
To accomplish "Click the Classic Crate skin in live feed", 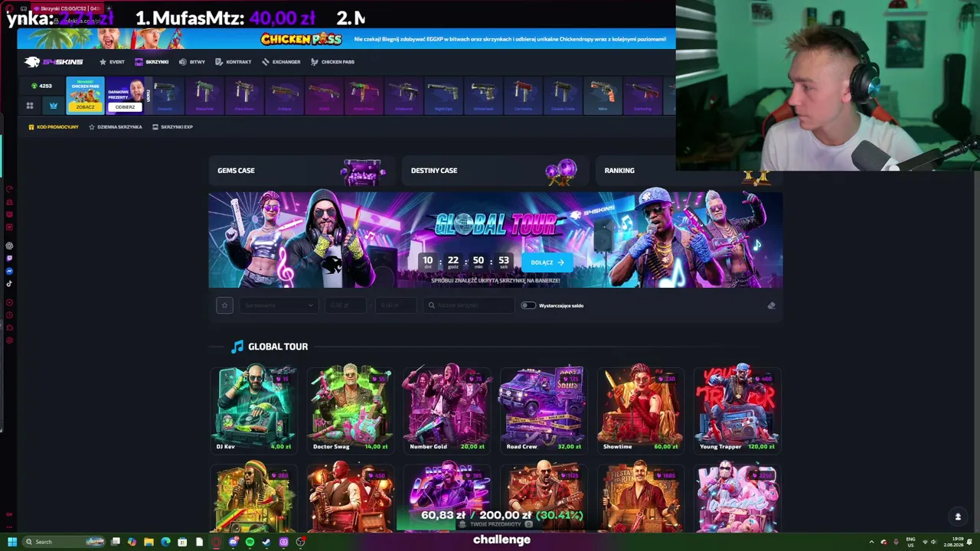I will click(563, 96).
